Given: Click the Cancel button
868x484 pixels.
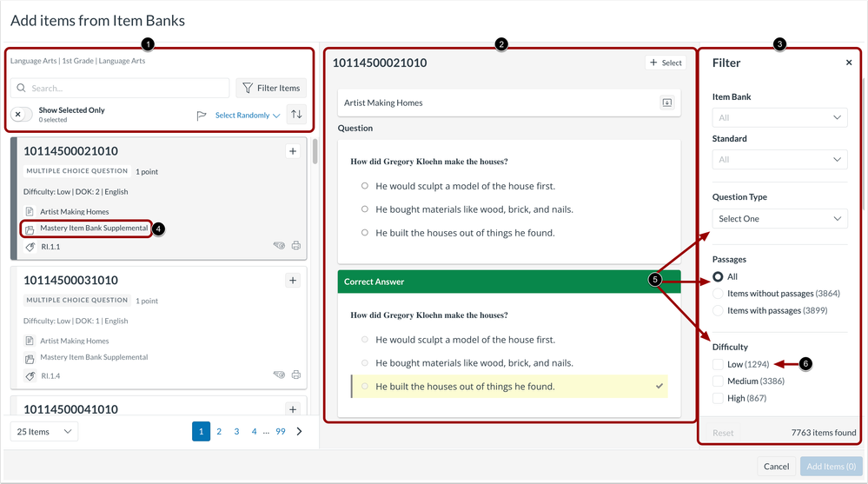Looking at the screenshot, I should (x=776, y=467).
